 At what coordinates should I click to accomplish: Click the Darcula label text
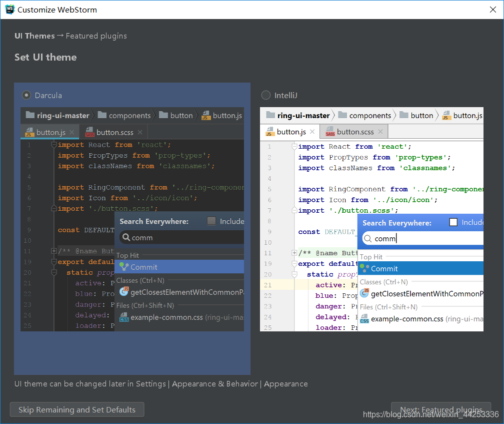point(48,96)
